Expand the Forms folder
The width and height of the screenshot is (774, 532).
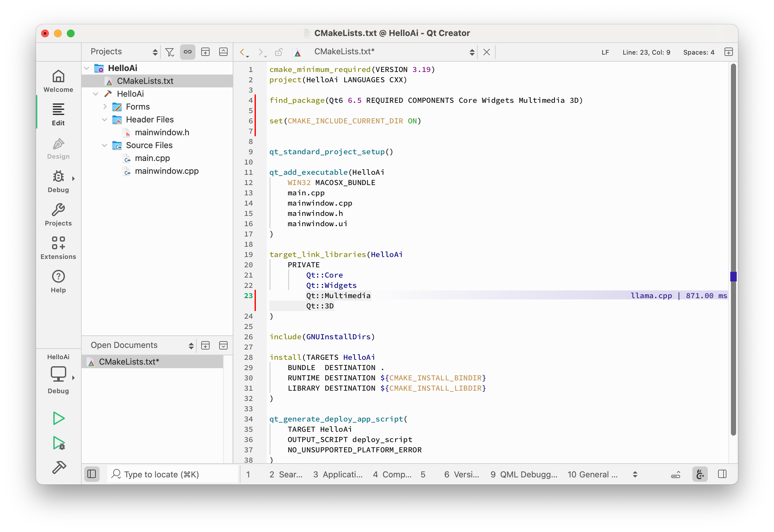(x=105, y=107)
